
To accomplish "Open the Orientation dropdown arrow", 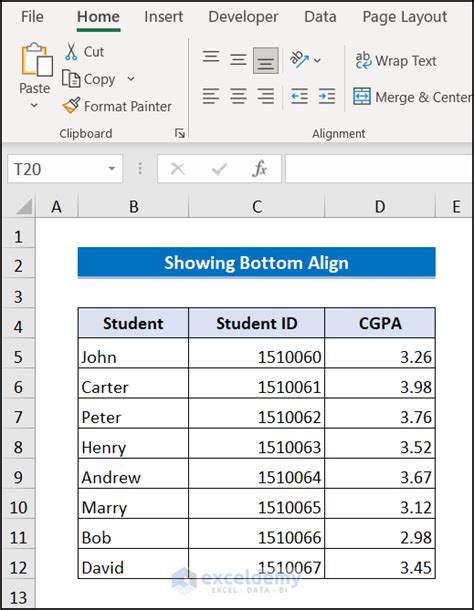I will pyautogui.click(x=318, y=60).
